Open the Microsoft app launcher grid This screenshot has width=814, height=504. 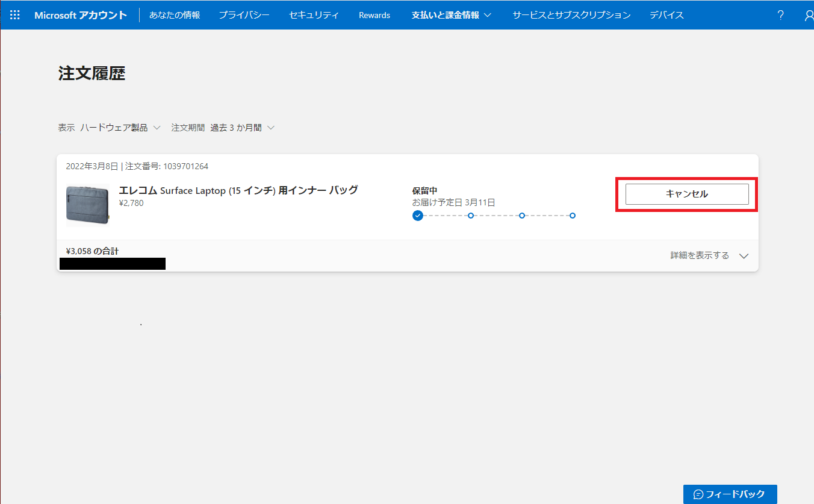pyautogui.click(x=15, y=15)
